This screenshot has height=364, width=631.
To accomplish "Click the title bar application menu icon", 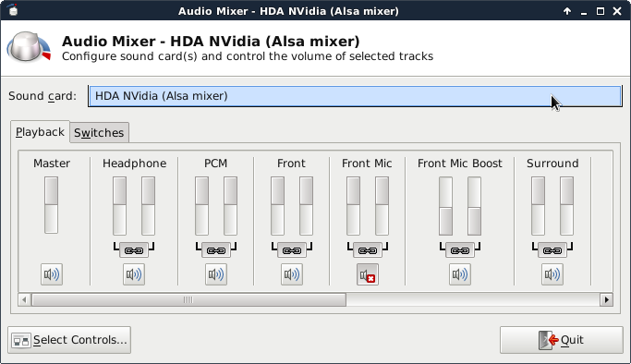I will (x=13, y=10).
